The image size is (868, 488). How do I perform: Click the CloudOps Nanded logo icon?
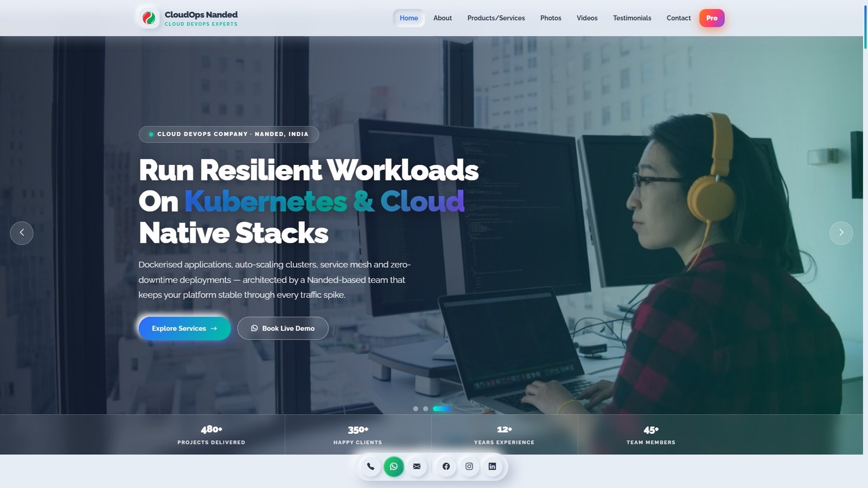[149, 18]
